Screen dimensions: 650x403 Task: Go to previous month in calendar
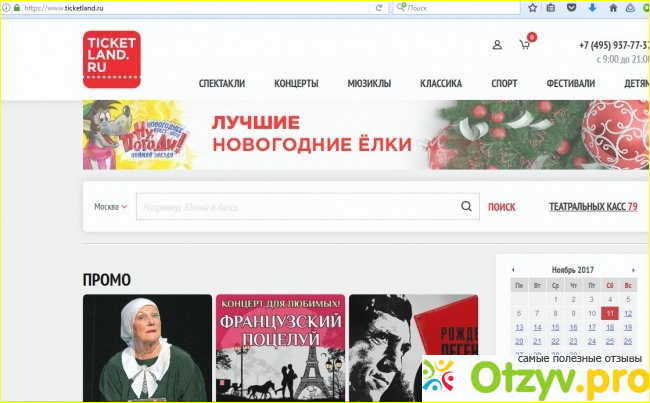tap(513, 270)
